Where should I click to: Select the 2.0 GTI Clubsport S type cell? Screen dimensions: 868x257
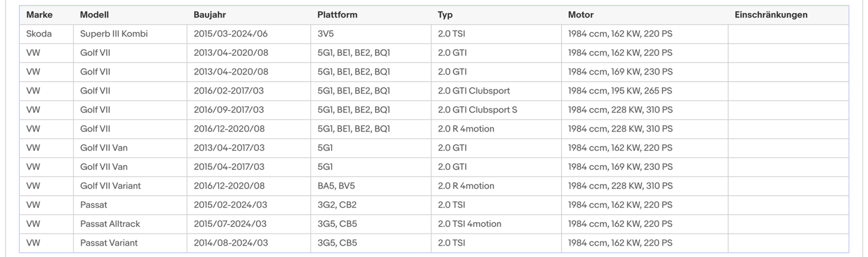[477, 110]
